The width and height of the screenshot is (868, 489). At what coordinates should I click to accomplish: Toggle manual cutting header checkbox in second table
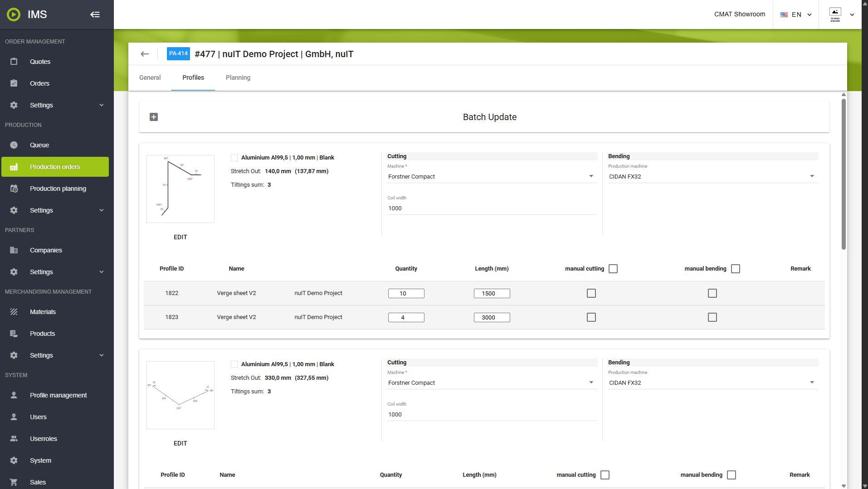coord(605,475)
